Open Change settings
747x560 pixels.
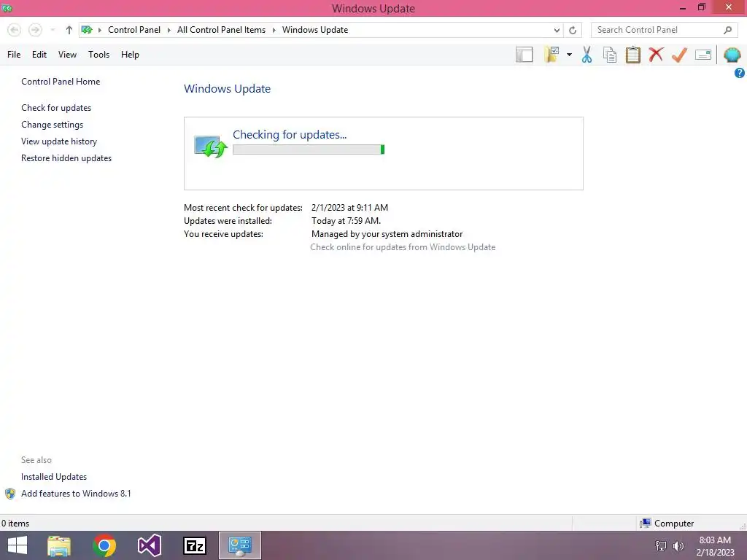[52, 125]
